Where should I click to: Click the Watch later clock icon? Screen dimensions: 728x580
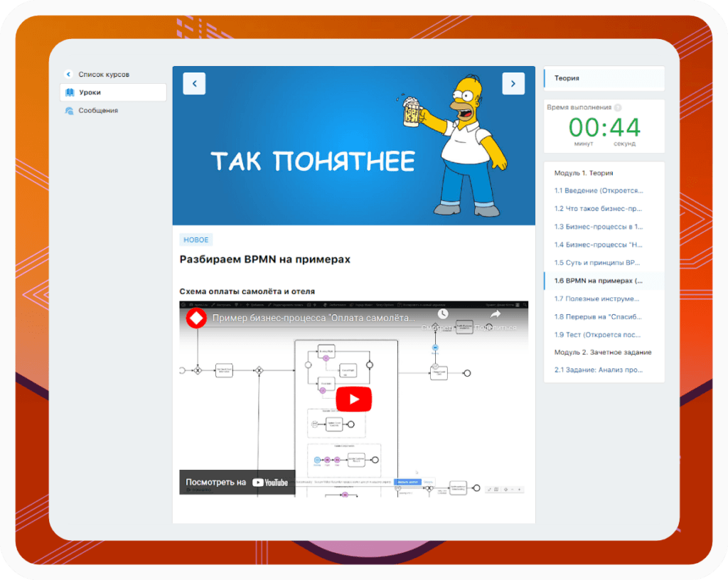443,314
